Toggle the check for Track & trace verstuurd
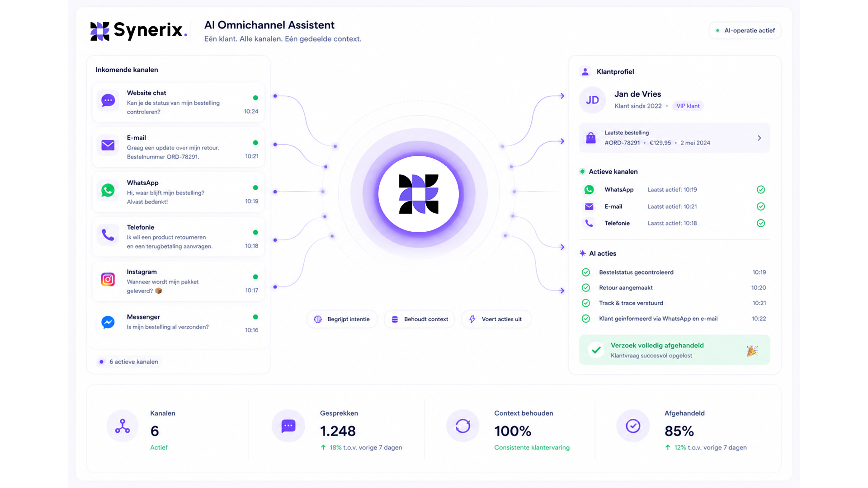The height and width of the screenshot is (488, 868). 586,303
